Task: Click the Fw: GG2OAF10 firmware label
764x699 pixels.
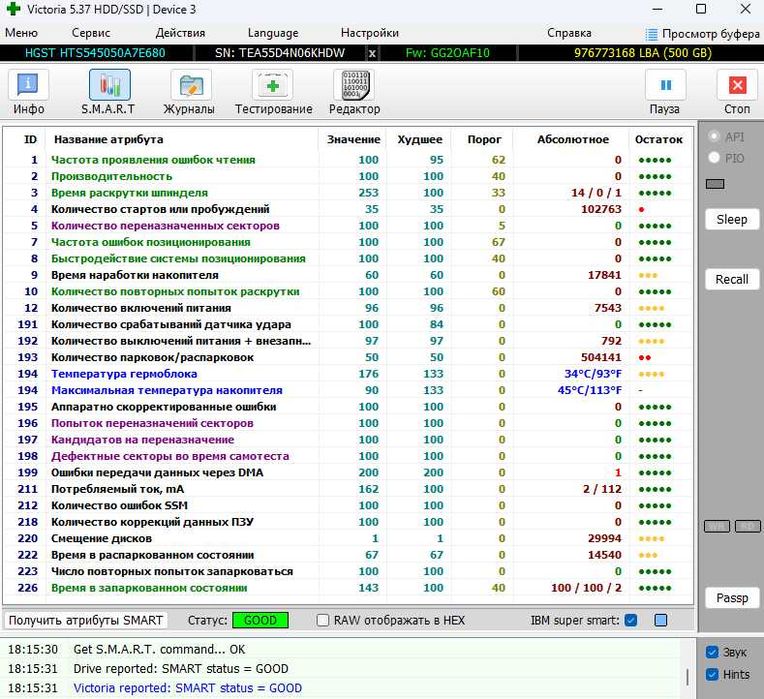Action: click(x=447, y=53)
